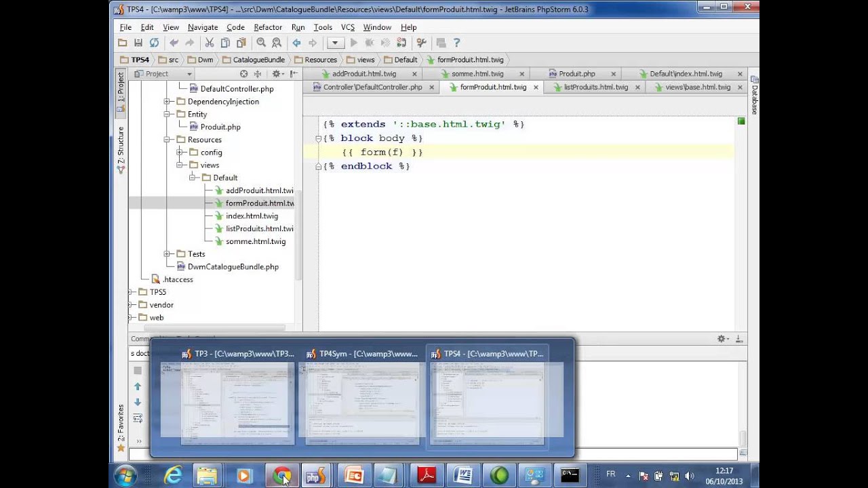Switch to addProduit.html.twig tab
This screenshot has width=868, height=488.
pos(363,74)
